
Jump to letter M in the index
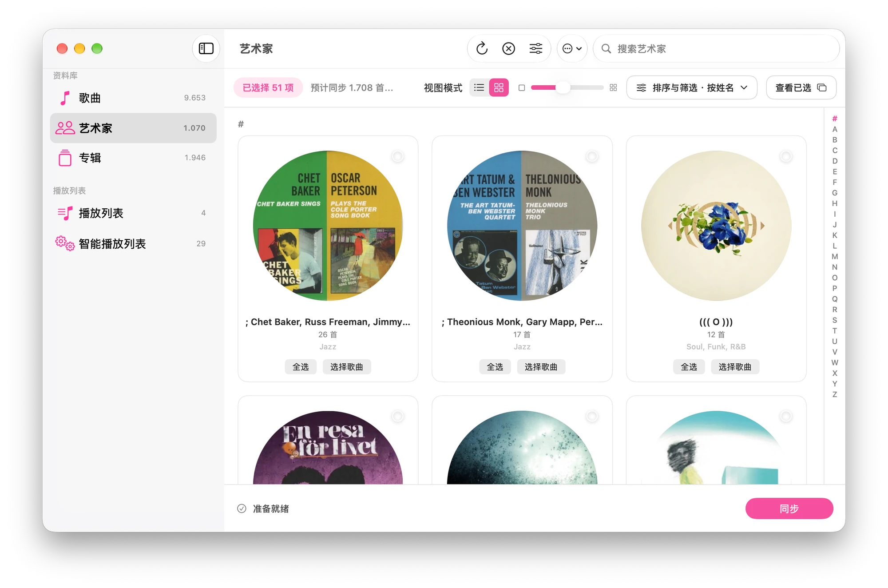835,257
